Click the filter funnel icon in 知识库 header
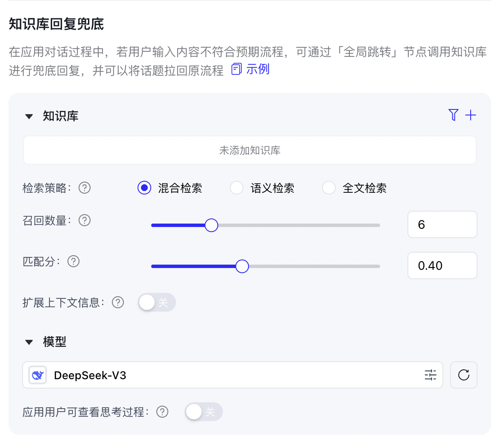Viewport: 498px width, 448px height. pyautogui.click(x=453, y=115)
